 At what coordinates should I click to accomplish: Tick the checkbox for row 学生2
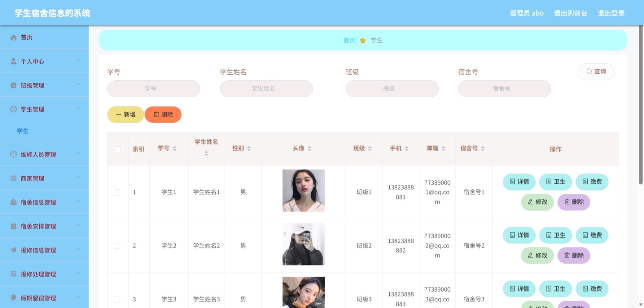(x=117, y=246)
